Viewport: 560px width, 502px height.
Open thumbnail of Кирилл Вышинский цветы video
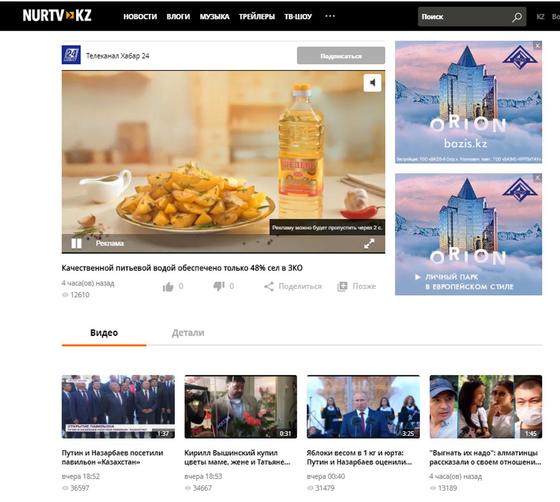tap(241, 407)
